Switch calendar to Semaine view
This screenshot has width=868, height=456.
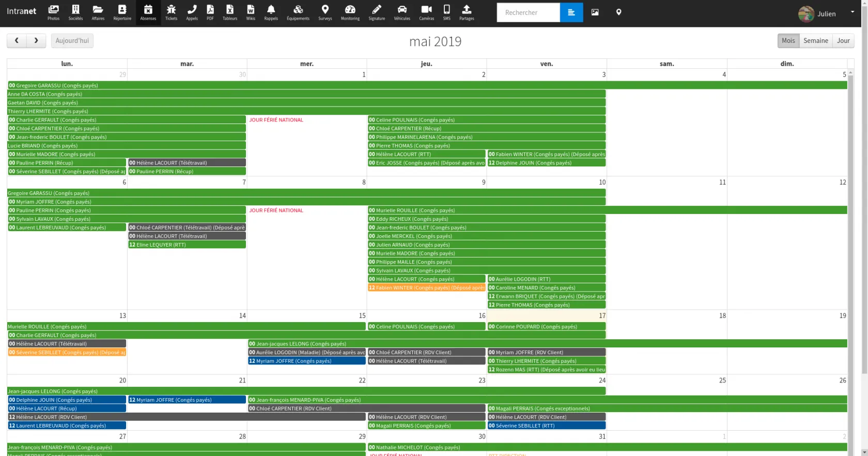pos(815,41)
